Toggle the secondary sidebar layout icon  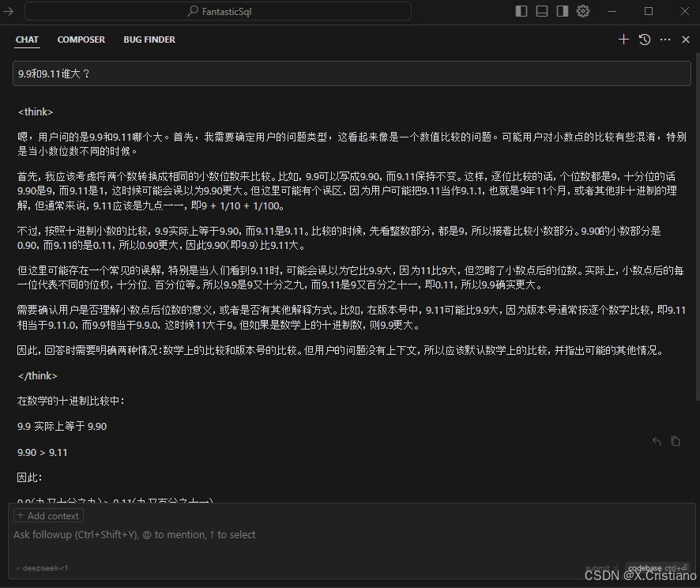click(562, 11)
